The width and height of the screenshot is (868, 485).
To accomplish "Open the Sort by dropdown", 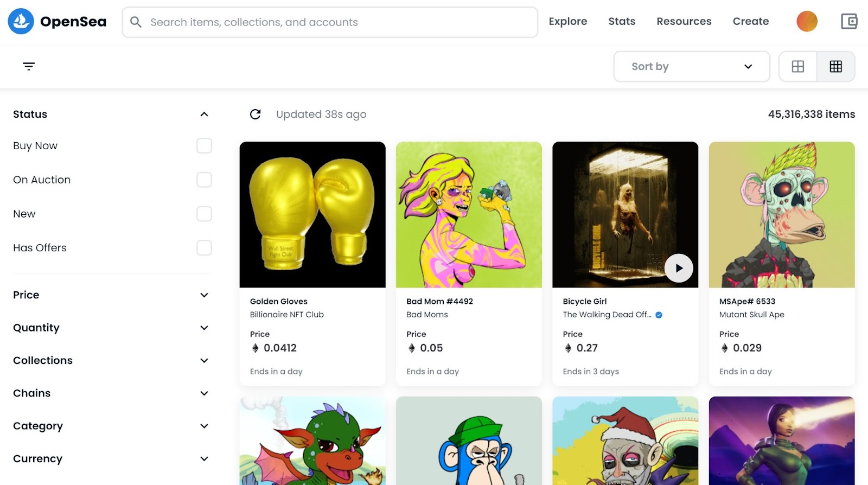I will (692, 66).
